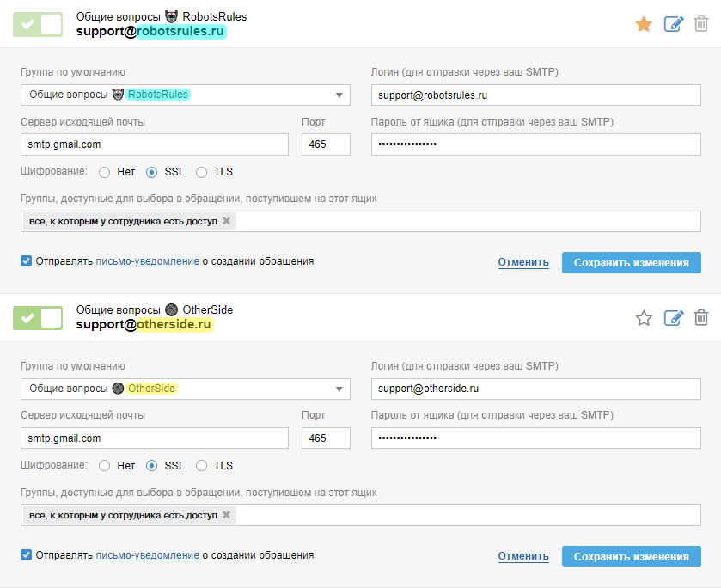Remove the access group tag in OtherSide section

coord(227,515)
